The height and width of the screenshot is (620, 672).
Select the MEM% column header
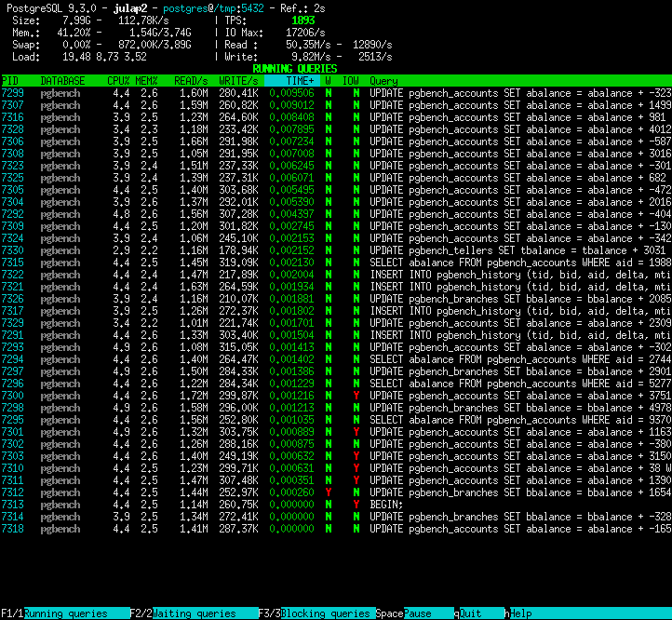pyautogui.click(x=146, y=81)
